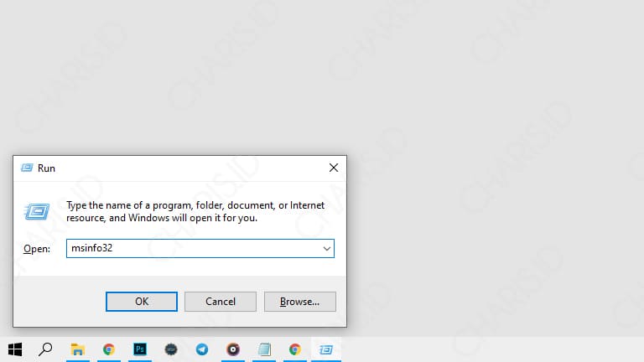Click the red and black disc taskbar icon
Image resolution: width=644 pixels, height=362 pixels.
(233, 349)
